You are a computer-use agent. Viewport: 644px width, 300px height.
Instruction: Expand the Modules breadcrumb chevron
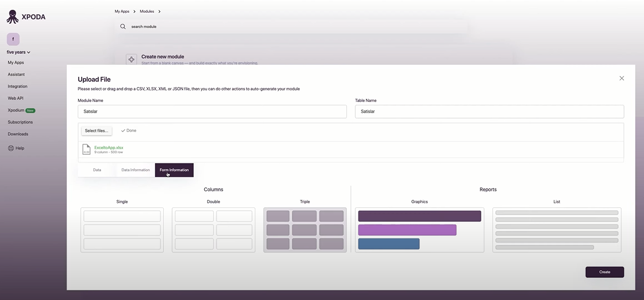coord(159,12)
